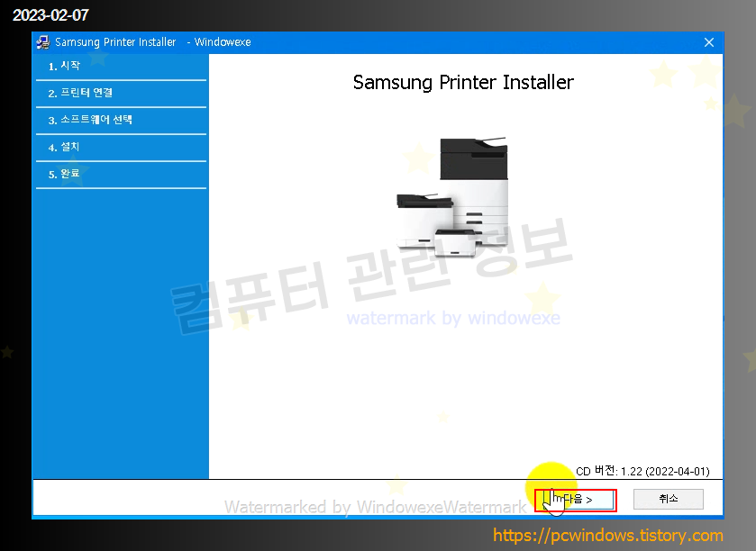Click the 2023-02-07 date label
The height and width of the screenshot is (551, 756).
click(x=50, y=15)
